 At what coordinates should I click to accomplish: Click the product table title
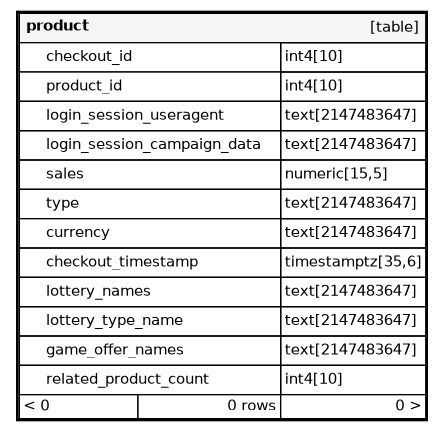point(57,26)
